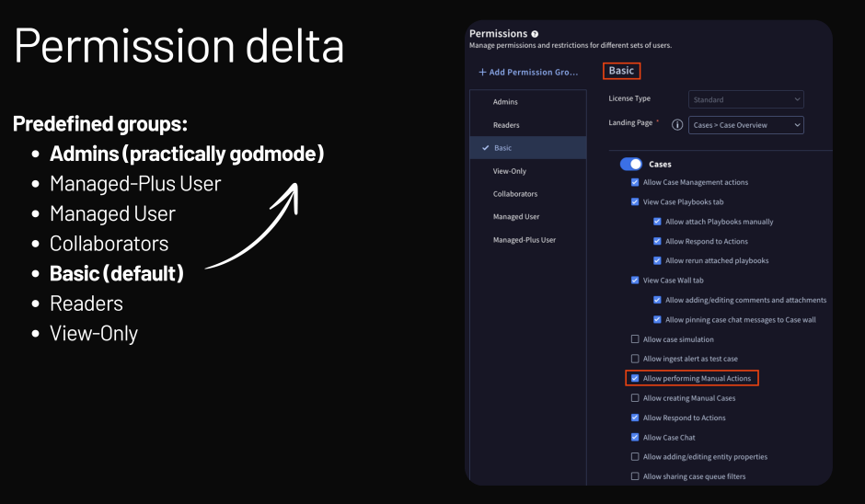The height and width of the screenshot is (504, 865).
Task: Select the Admins permission group
Action: [505, 102]
